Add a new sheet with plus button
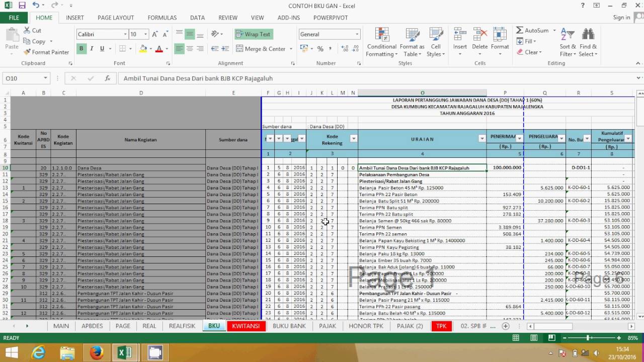 506,326
